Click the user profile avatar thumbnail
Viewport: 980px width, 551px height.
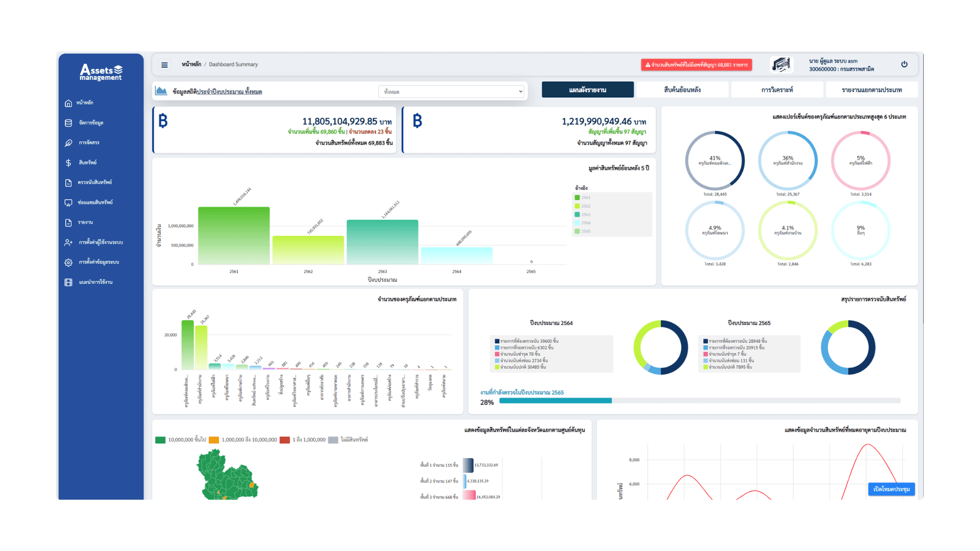tap(781, 64)
